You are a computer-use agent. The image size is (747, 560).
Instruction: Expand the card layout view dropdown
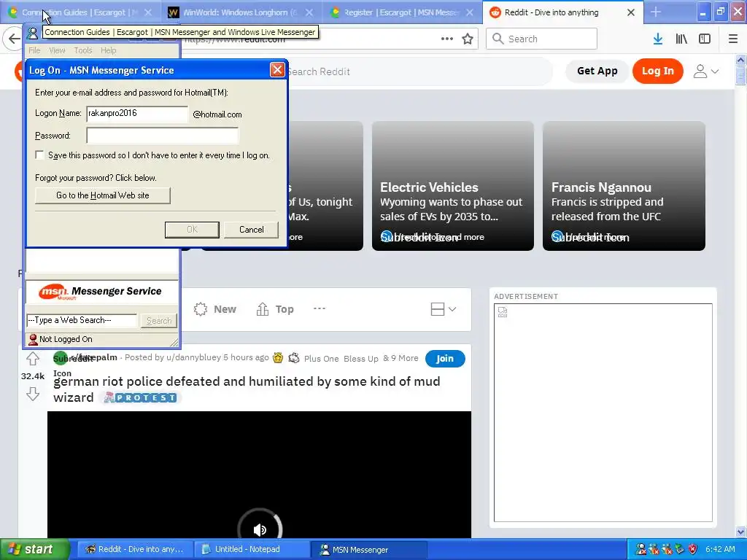tap(443, 309)
